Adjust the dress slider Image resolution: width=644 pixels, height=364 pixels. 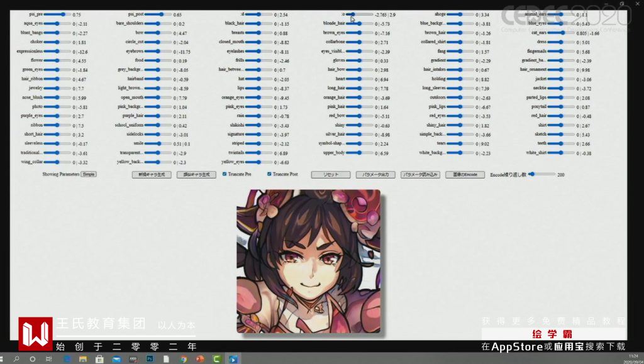pos(561,42)
